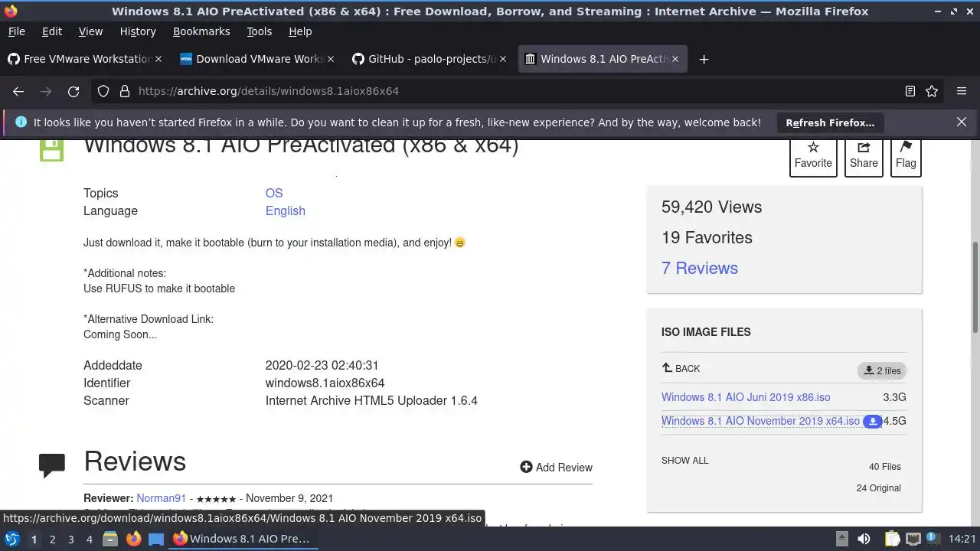
Task: Click the 14:21 clock in the taskbar
Action: (962, 540)
